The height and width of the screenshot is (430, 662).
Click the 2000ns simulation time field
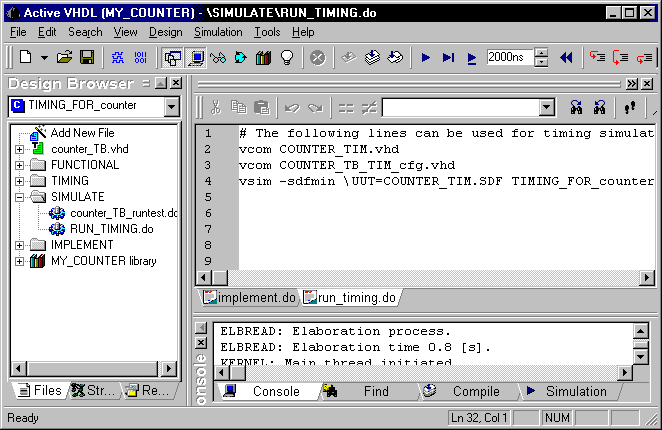pyautogui.click(x=510, y=58)
